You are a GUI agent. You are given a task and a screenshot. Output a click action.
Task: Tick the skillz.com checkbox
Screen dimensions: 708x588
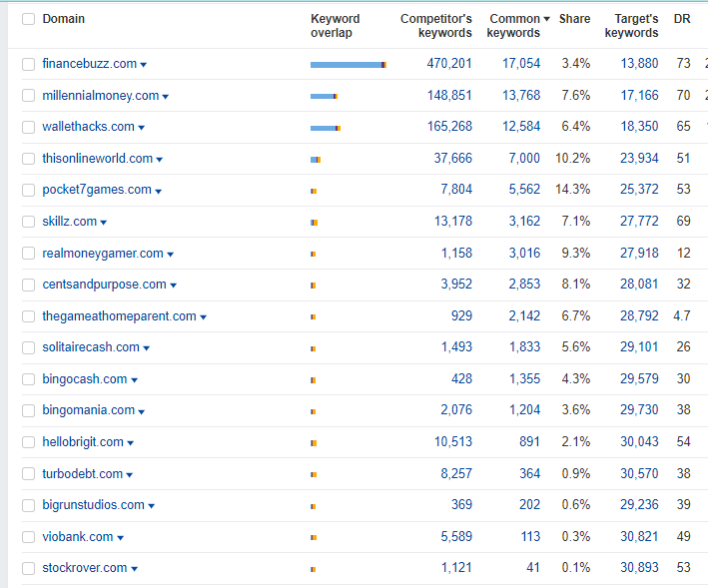tap(28, 222)
